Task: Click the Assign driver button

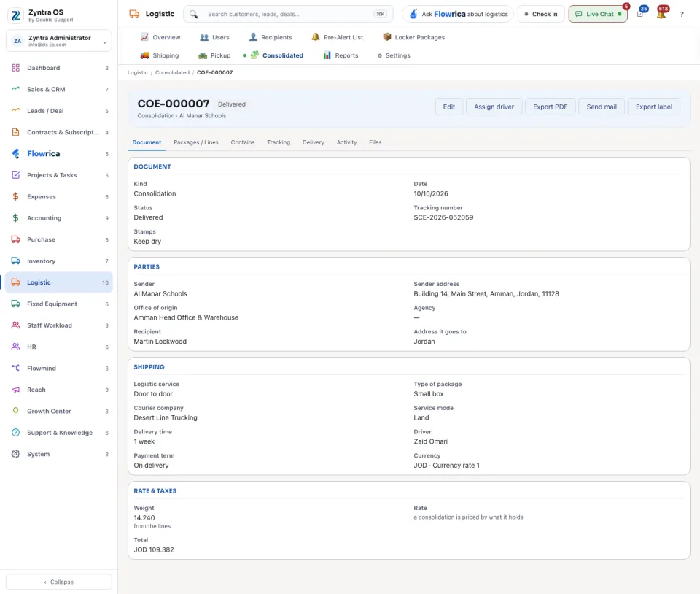Action: (494, 107)
